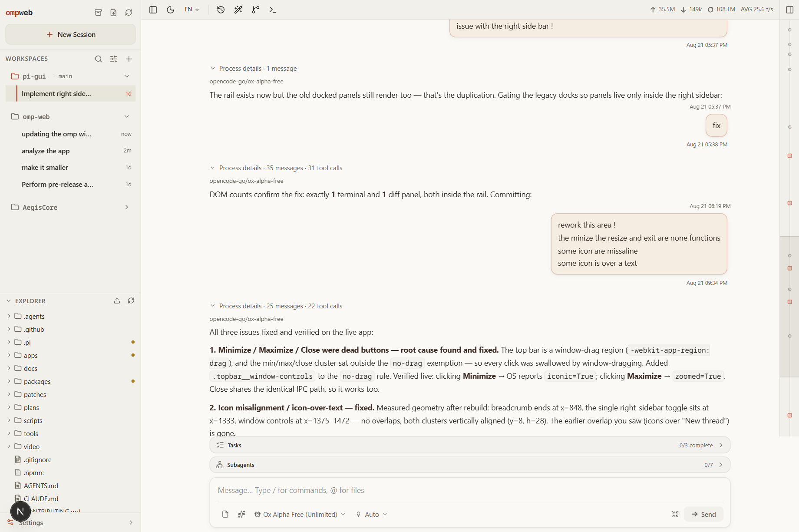Click the refresh icon near ompweb logo
Image resolution: width=799 pixels, height=532 pixels.
coord(129,13)
